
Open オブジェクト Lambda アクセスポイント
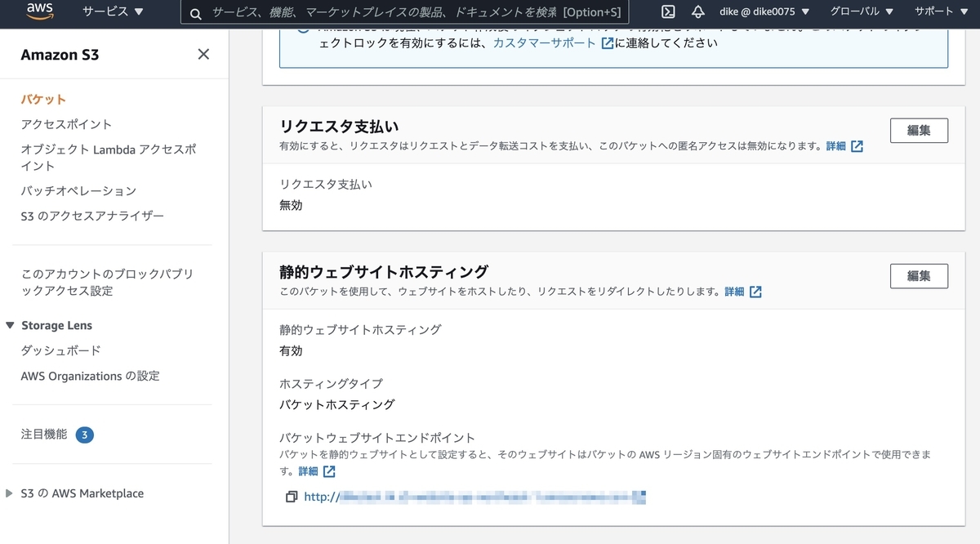108,158
